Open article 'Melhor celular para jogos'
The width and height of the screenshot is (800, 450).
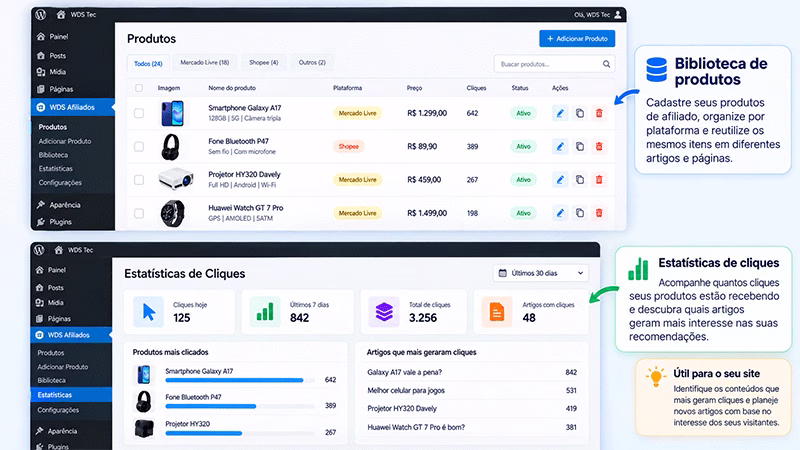pos(406,391)
